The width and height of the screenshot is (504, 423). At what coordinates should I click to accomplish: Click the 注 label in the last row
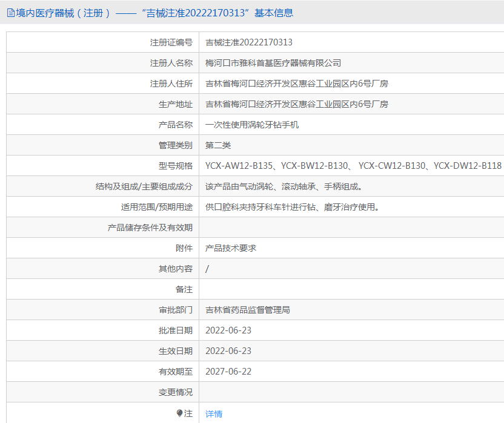(188, 413)
